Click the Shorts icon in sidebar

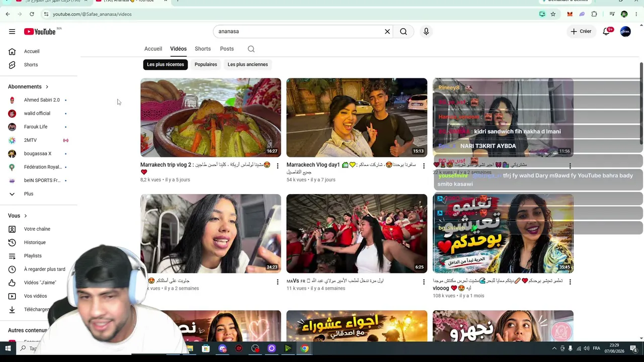coord(12,65)
